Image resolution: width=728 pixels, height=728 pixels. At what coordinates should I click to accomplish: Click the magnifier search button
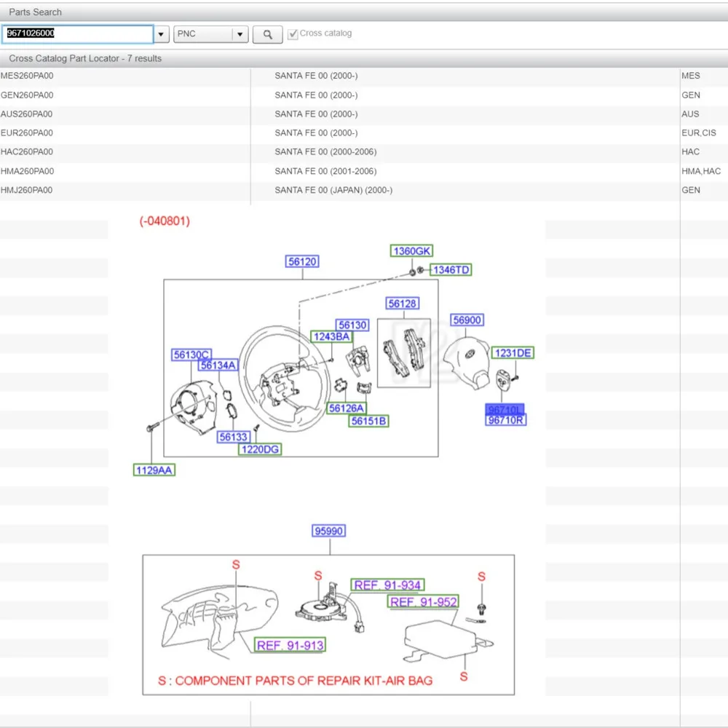267,34
